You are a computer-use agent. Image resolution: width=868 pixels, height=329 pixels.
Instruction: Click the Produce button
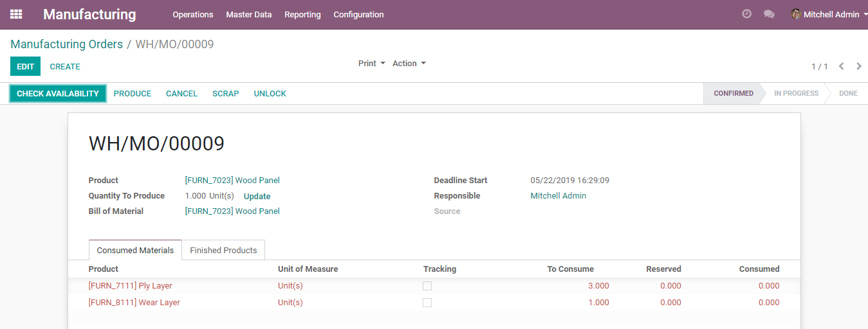[x=133, y=93]
